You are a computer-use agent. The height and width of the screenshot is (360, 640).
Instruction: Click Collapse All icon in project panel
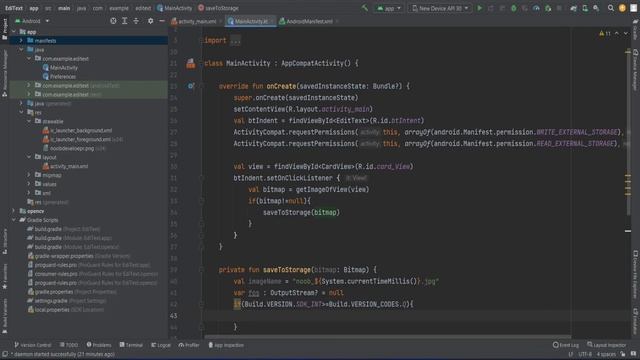pyautogui.click(x=136, y=21)
